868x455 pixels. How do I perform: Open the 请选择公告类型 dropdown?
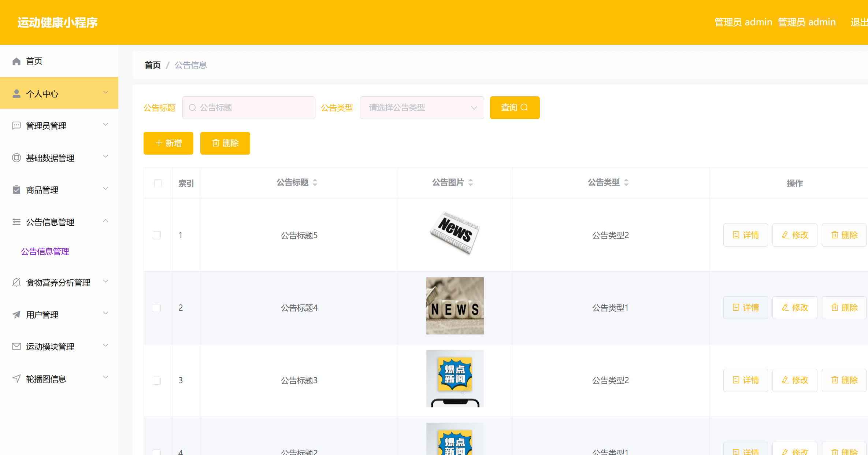click(x=422, y=107)
